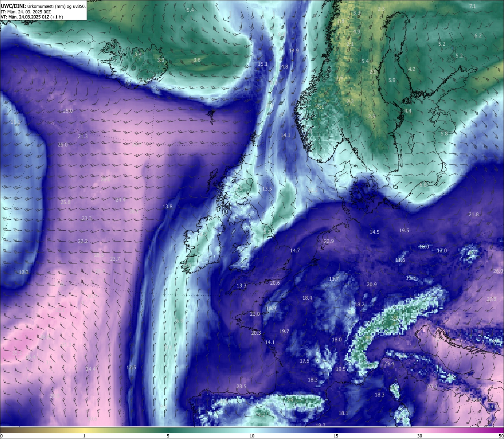Click the 23.5 value over the Bay of Biscay
The width and height of the screenshot is (504, 439).
click(x=241, y=386)
